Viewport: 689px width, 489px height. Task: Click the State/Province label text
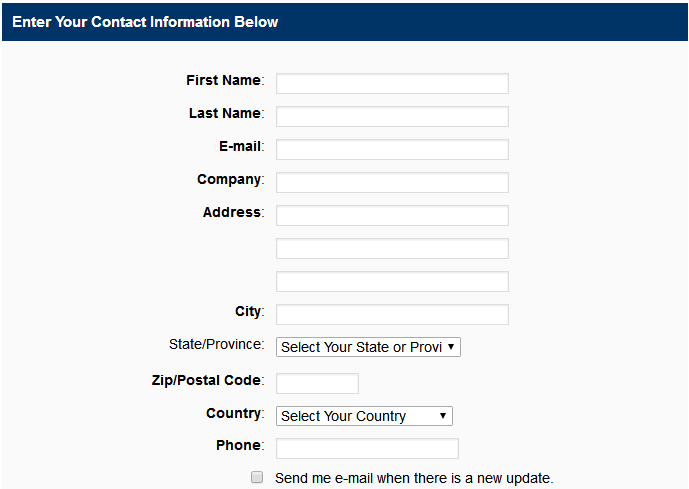pyautogui.click(x=216, y=344)
